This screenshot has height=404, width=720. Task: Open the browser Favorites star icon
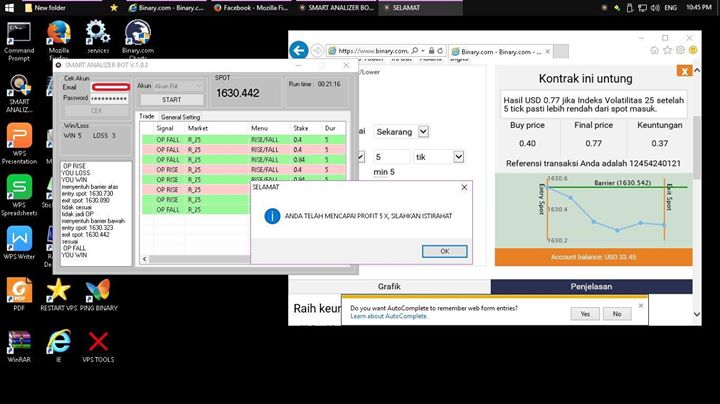667,50
